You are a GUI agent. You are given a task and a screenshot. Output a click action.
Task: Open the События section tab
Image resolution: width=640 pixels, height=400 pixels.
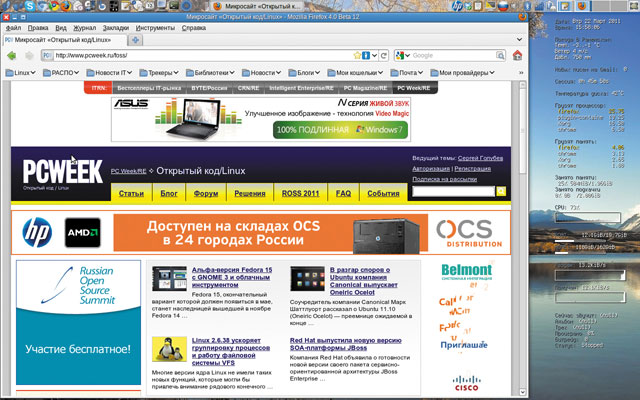(x=383, y=193)
